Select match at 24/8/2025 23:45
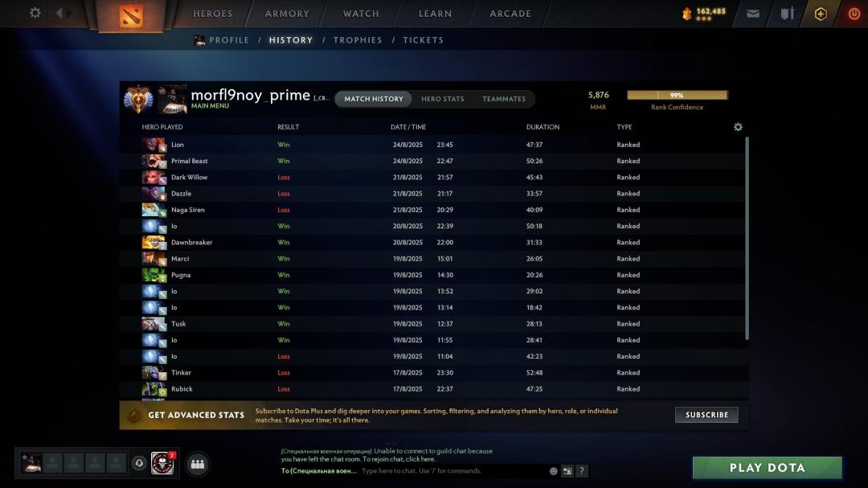Viewport: 868px width, 488px height. (x=433, y=145)
